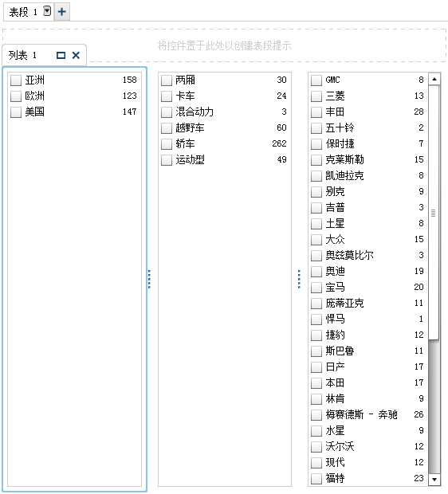This screenshot has width=448, height=494.
Task: Check the 美国 checkbox
Action: [16, 112]
